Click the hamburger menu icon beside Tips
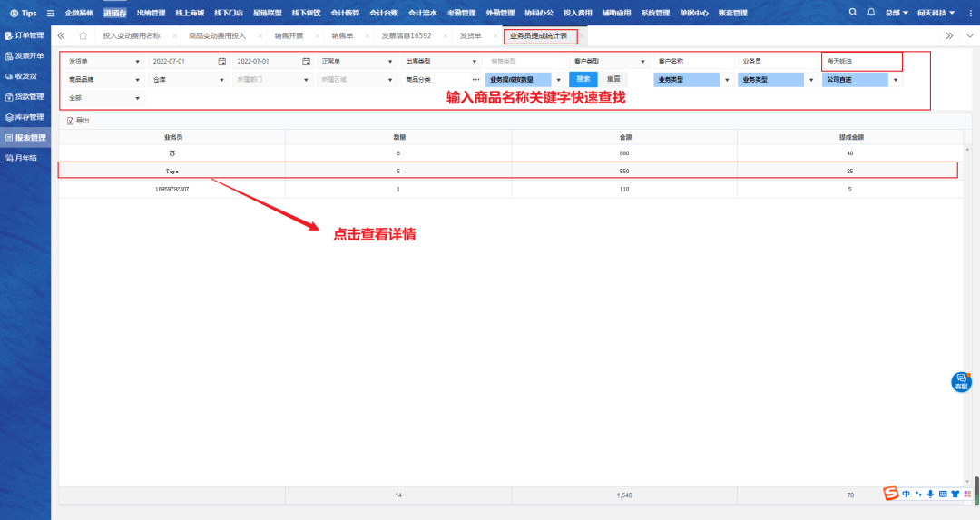Image resolution: width=980 pixels, height=520 pixels. point(51,14)
